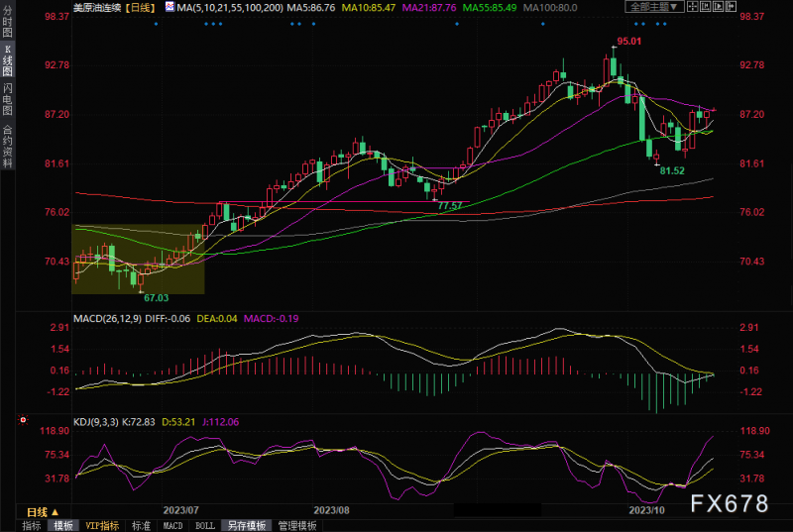Screen dimensions: 793x532
Task: Click the 另存模板 button
Action: click(x=244, y=525)
